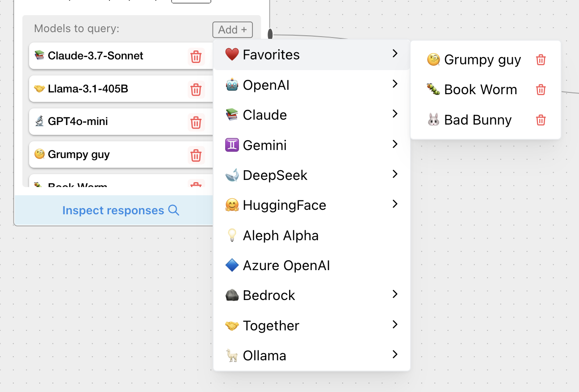The height and width of the screenshot is (392, 579).
Task: Select Aleph Alpha from the provider menu
Action: (281, 235)
